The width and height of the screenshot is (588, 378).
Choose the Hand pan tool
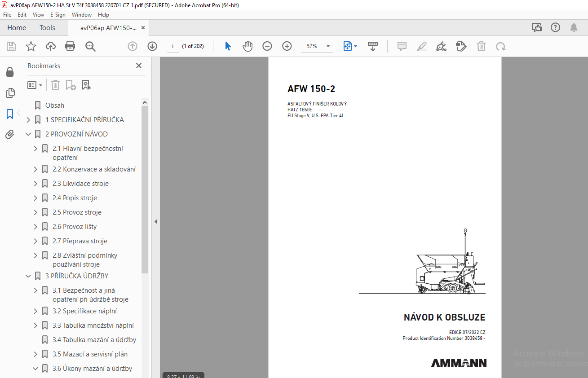pyautogui.click(x=248, y=46)
